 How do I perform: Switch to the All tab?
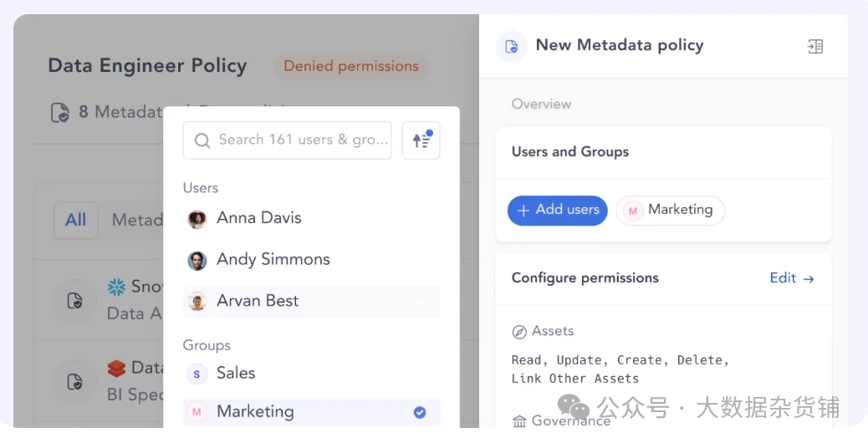pyautogui.click(x=76, y=220)
